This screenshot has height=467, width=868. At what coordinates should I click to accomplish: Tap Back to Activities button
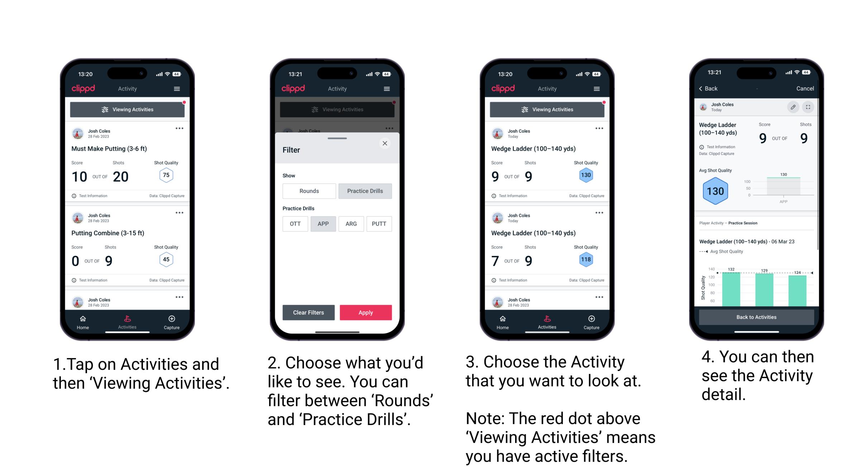pos(757,317)
